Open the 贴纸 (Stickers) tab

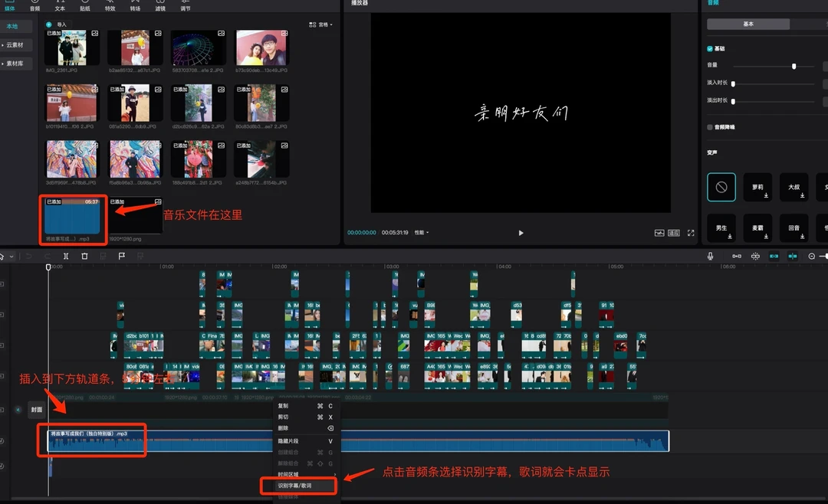coord(84,5)
